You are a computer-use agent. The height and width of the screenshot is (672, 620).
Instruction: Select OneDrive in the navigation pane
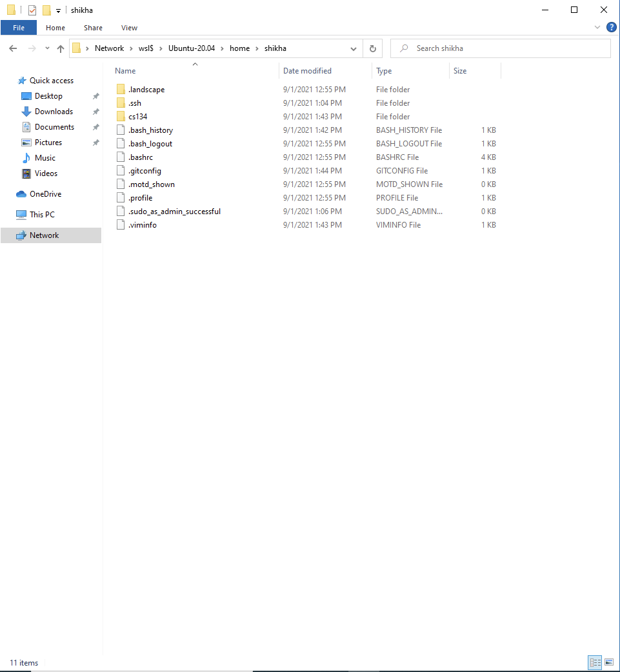pyautogui.click(x=45, y=193)
